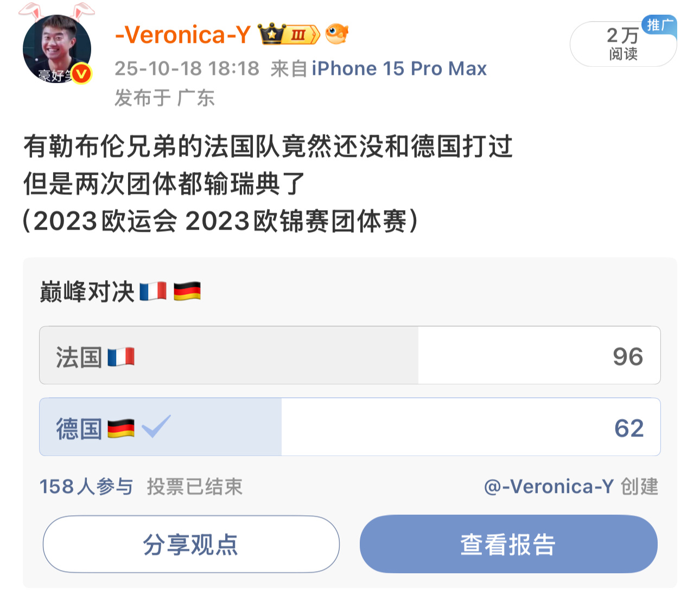Click the 推广 promotion tag

(660, 25)
